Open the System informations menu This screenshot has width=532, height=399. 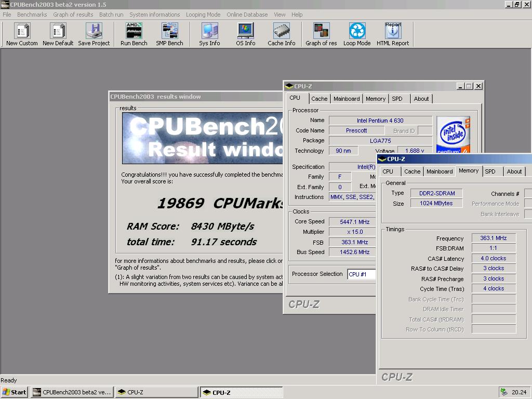point(155,15)
